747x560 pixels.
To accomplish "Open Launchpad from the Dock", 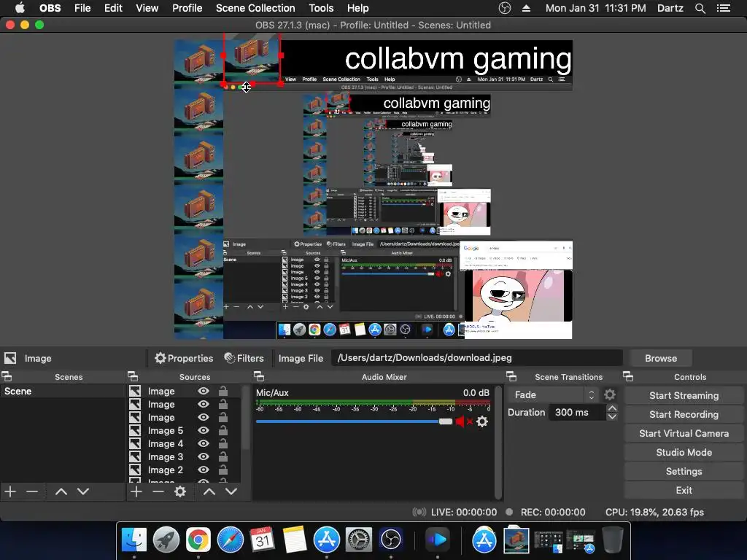I will [166, 540].
